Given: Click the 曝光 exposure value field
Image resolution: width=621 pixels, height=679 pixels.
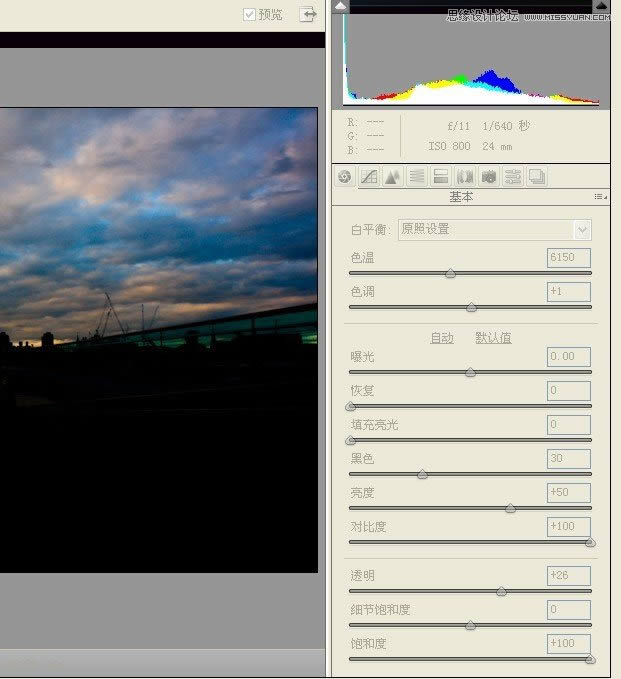Looking at the screenshot, I should [x=568, y=357].
